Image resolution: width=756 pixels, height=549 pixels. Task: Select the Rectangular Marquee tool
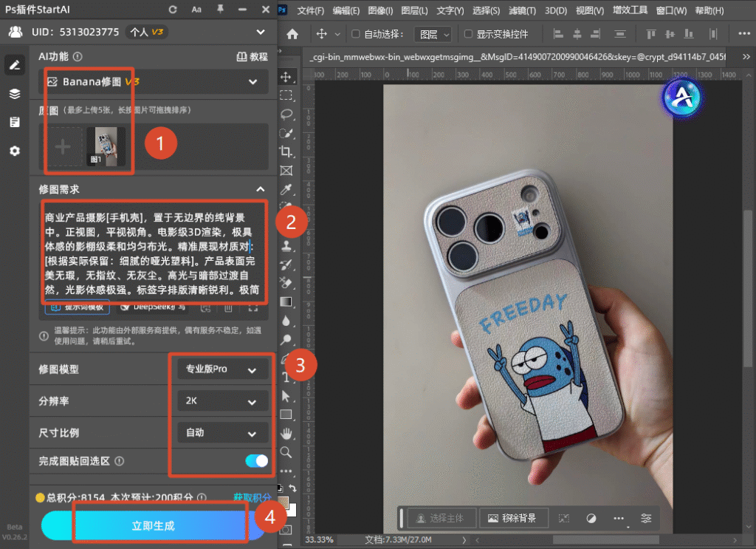[x=286, y=95]
